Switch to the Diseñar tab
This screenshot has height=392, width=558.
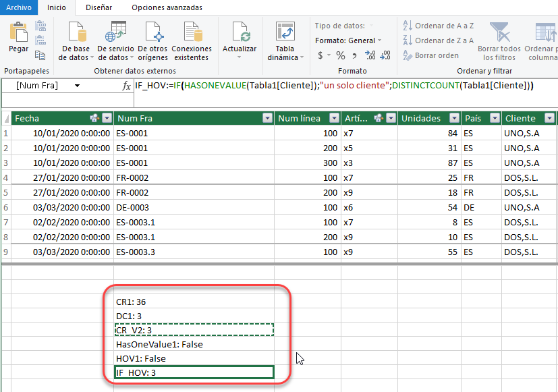[99, 7]
